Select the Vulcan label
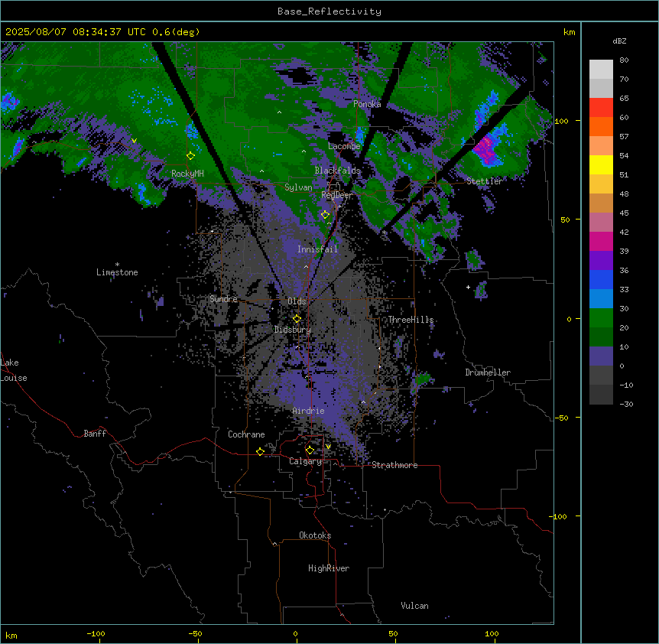Screen dimensions: 659x644 [415, 606]
